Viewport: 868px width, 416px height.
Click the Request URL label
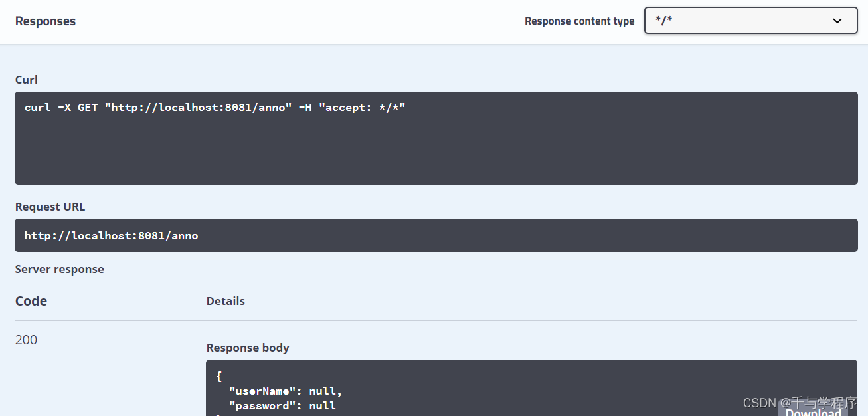50,207
